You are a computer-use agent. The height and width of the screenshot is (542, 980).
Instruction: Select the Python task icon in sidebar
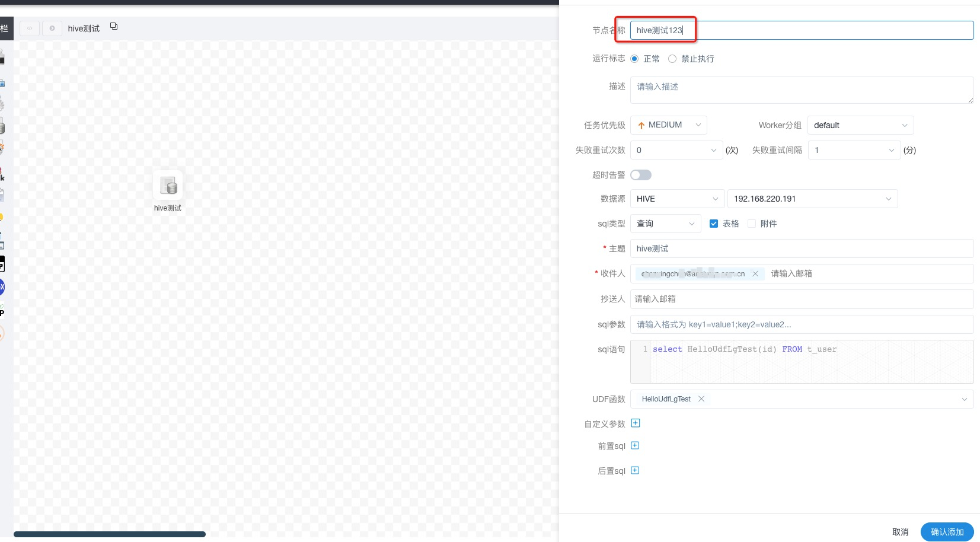coord(2,216)
